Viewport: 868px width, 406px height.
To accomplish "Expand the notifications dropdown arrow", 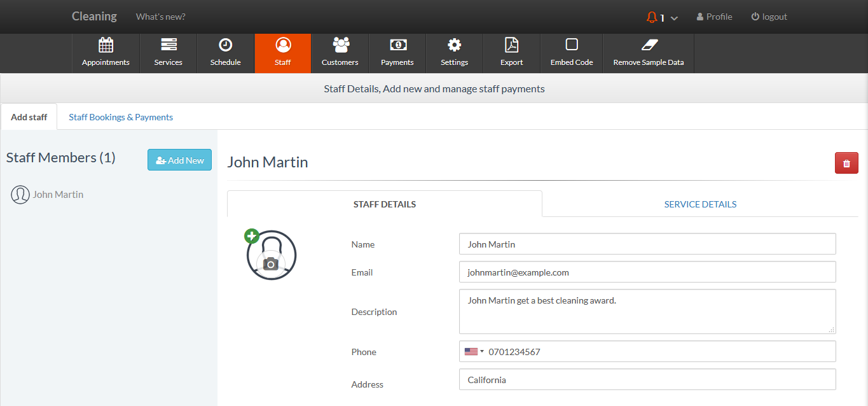I will [674, 18].
